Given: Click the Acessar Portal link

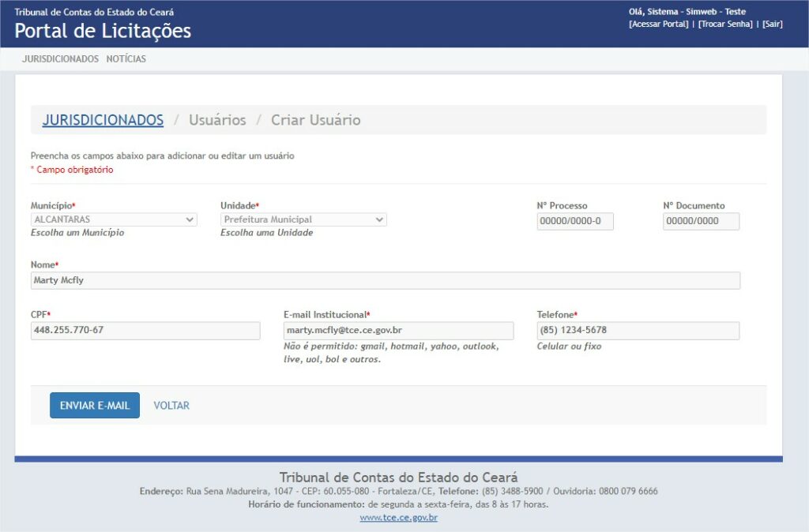Looking at the screenshot, I should [659, 24].
